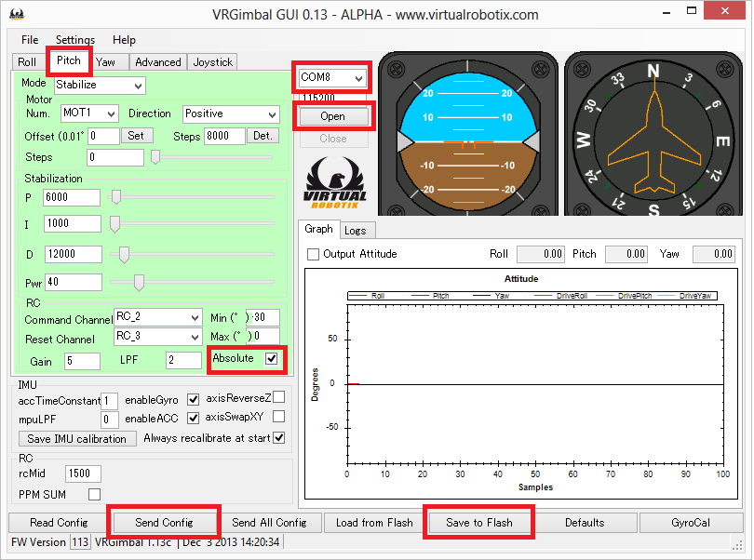Viewport: 754px width, 560px height.
Task: Check the PPM SUM option
Action: [x=94, y=494]
